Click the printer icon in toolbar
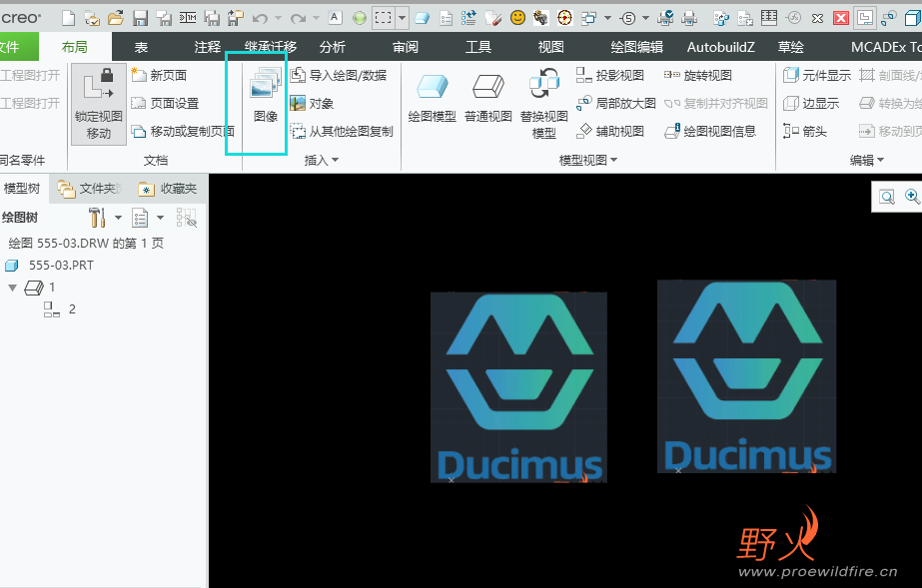This screenshot has width=922, height=588. coord(689,18)
